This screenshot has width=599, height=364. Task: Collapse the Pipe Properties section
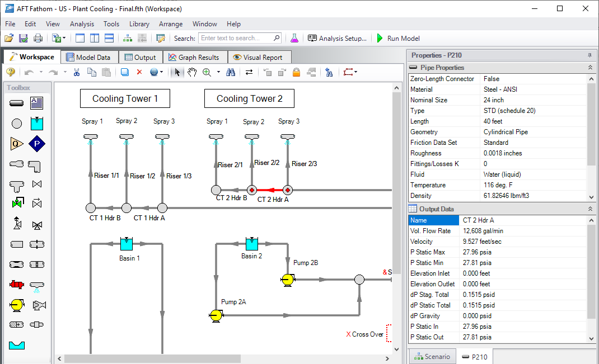point(589,68)
